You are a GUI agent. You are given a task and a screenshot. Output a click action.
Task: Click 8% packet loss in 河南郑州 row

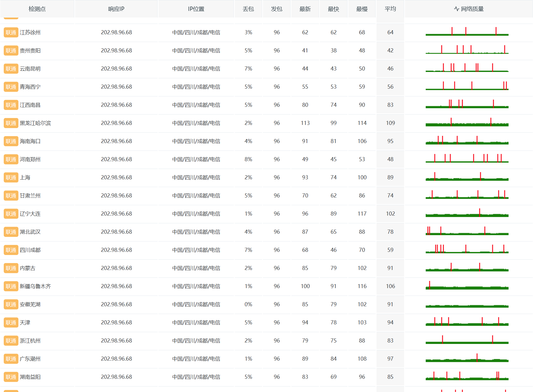click(x=248, y=159)
